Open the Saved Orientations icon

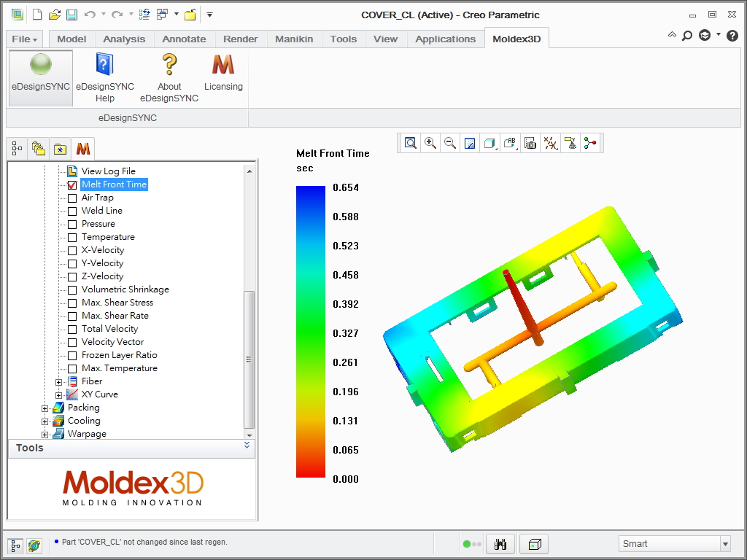click(x=510, y=143)
